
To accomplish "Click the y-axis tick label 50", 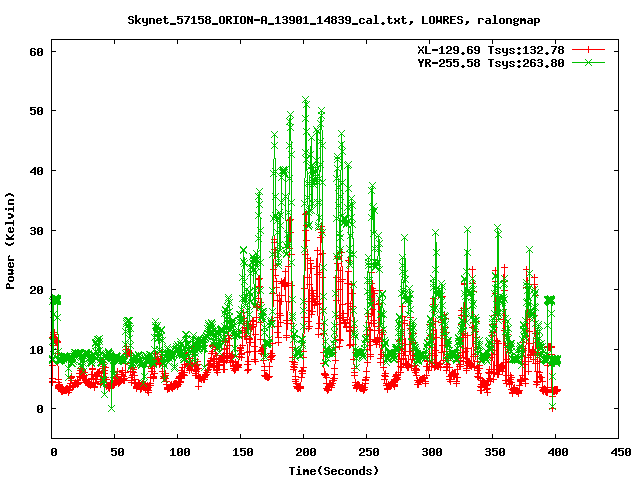I will (36, 111).
